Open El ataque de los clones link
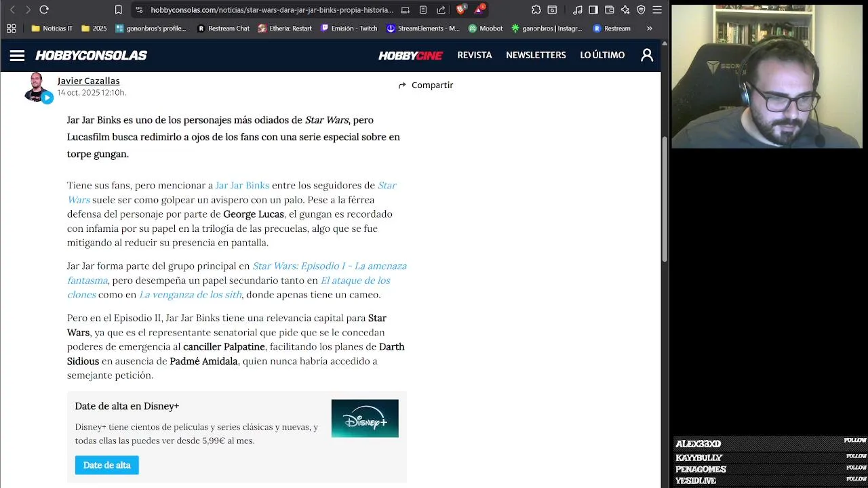Image resolution: width=868 pixels, height=488 pixels. pos(355,281)
